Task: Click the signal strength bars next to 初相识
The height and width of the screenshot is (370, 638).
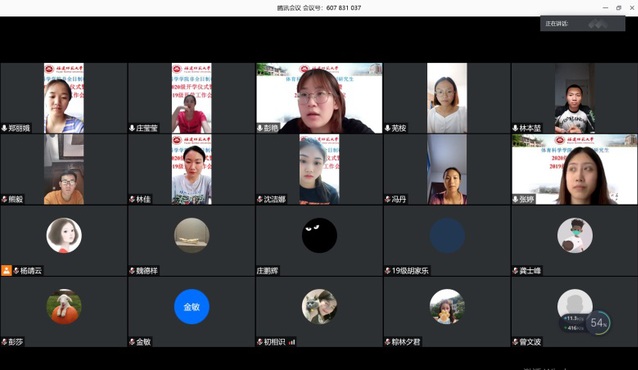Action: point(292,342)
